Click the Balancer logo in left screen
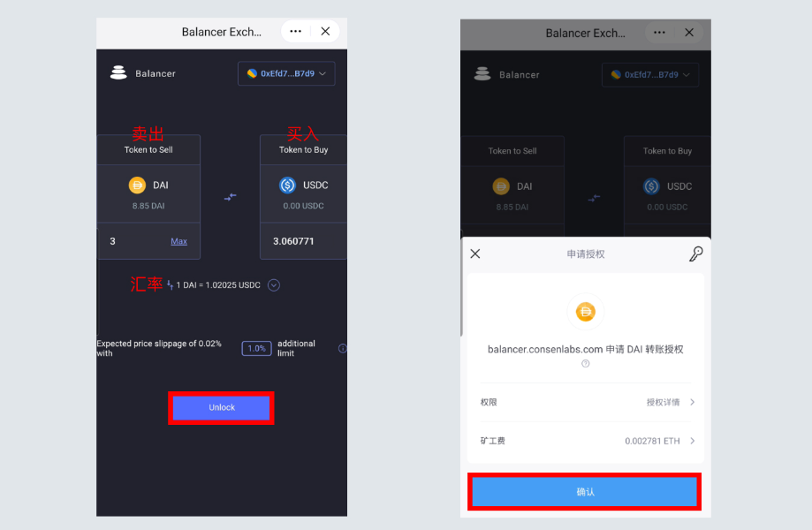The height and width of the screenshot is (530, 812). [x=118, y=72]
